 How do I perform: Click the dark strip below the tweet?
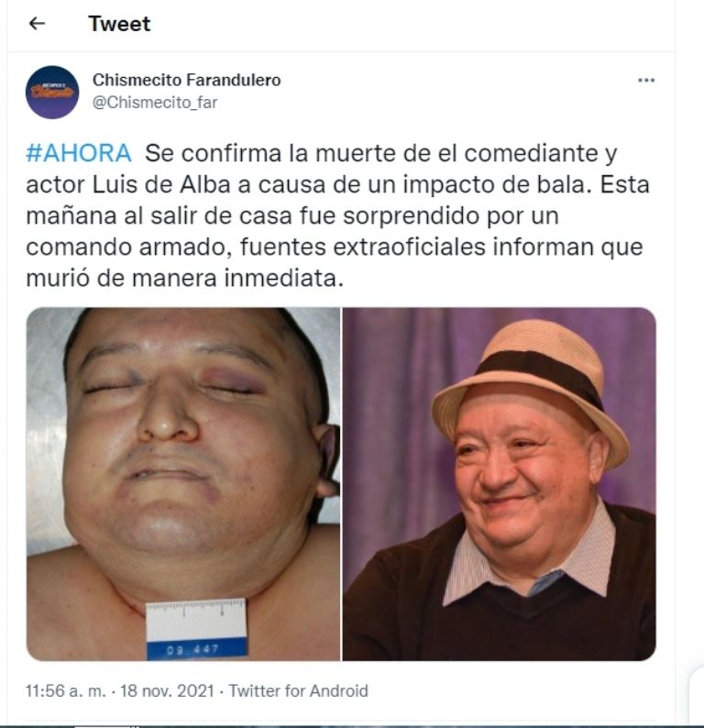(x=352, y=725)
